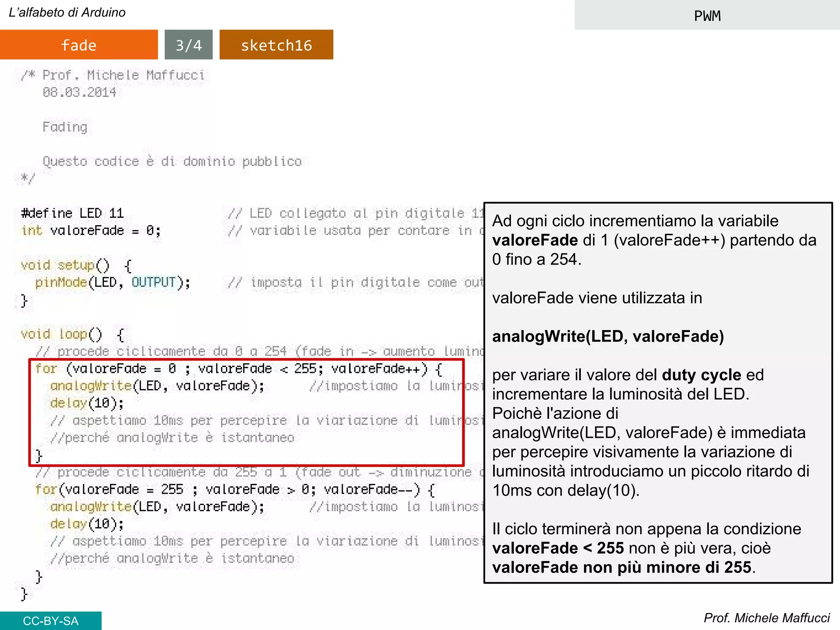This screenshot has width=840, height=630.
Task: Click the 'valoreFade--' for-loop line
Action: point(235,489)
